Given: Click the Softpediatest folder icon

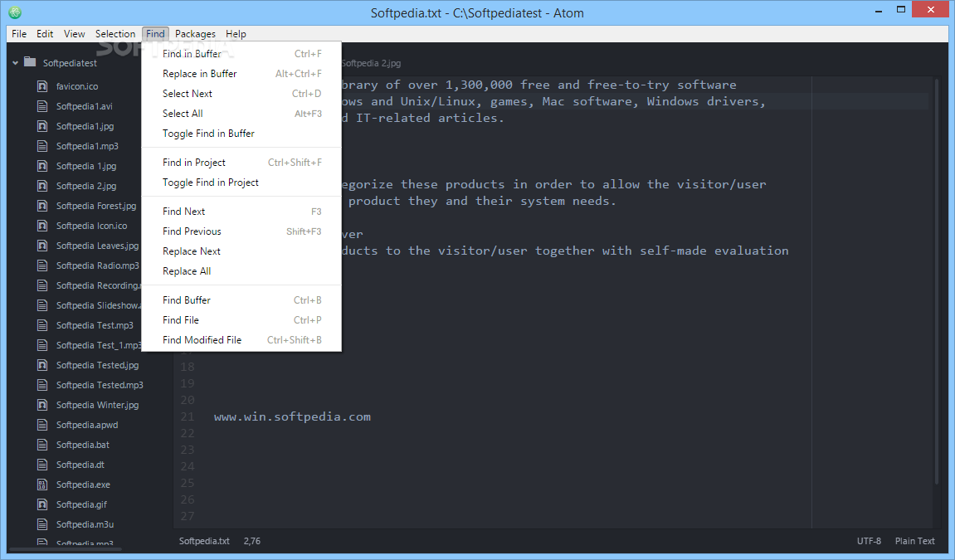Looking at the screenshot, I should click(30, 62).
